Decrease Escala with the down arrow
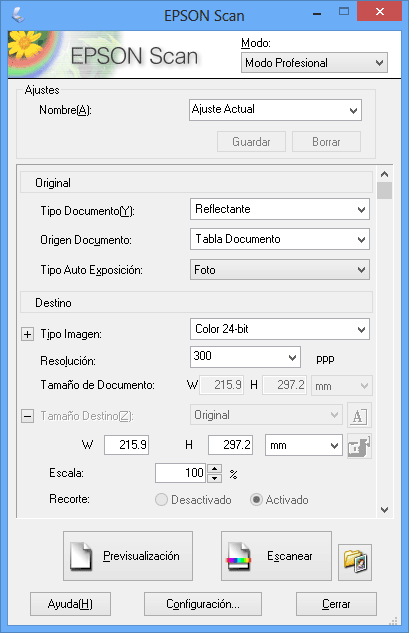 click(214, 478)
